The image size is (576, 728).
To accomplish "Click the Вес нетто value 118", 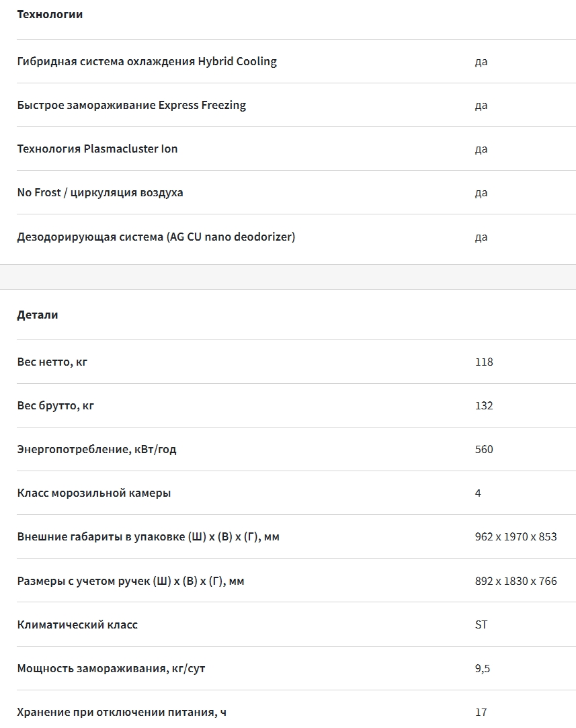I will (x=484, y=362).
